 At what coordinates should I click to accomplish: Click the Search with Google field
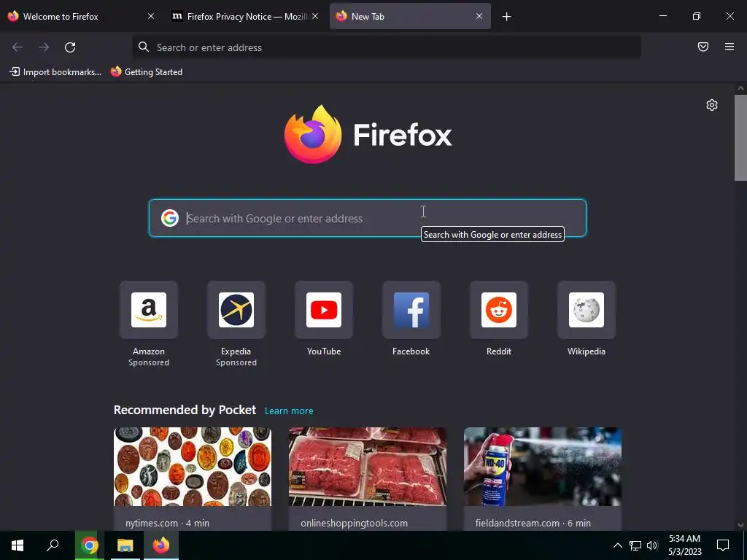pyautogui.click(x=368, y=218)
